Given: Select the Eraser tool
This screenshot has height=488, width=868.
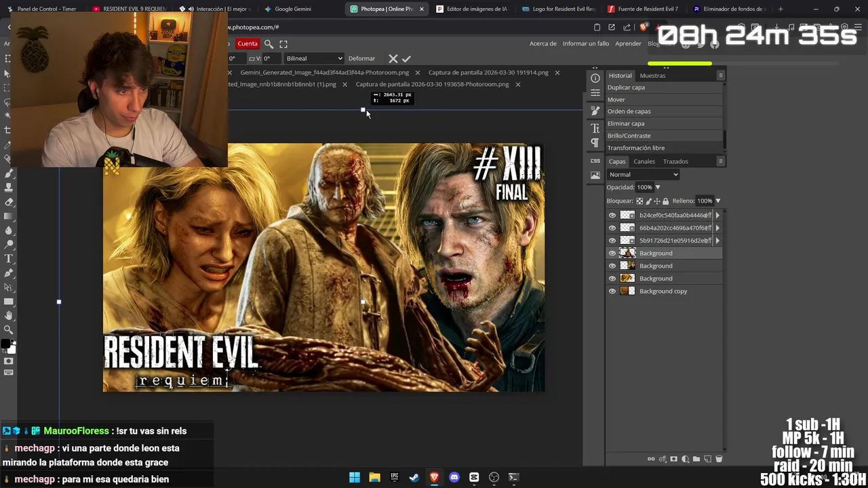Looking at the screenshot, I should coord(8,202).
